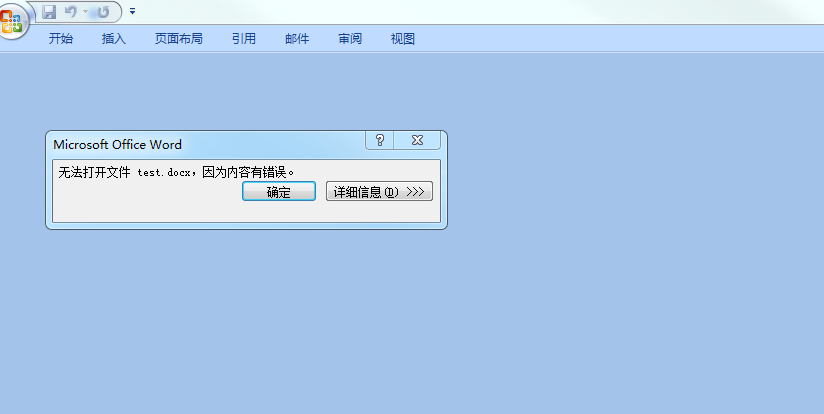
Task: Confirm the error with 确定 button
Action: (279, 191)
